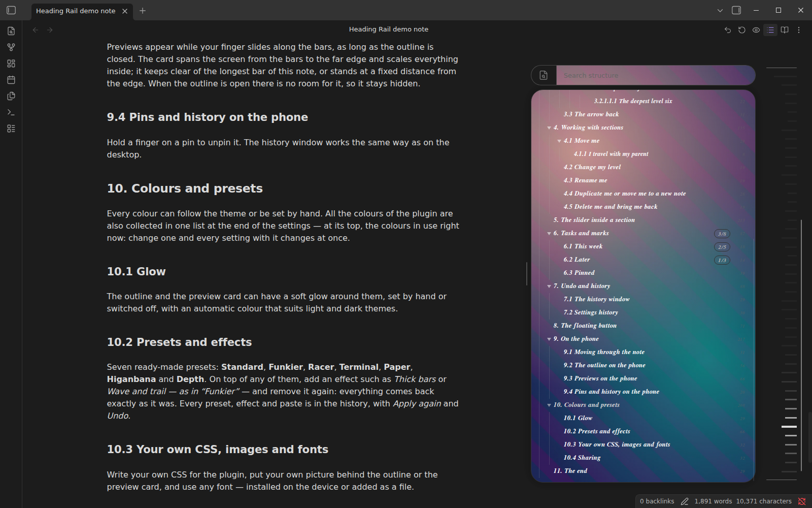812x508 pixels.
Task: Click the red sync status icon
Action: point(802,501)
